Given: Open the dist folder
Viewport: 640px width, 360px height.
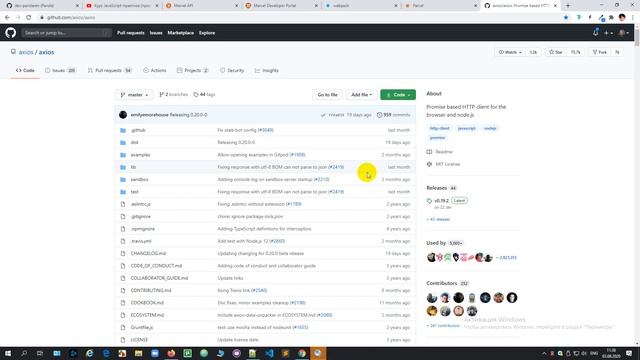Looking at the screenshot, I should pyautogui.click(x=134, y=142).
